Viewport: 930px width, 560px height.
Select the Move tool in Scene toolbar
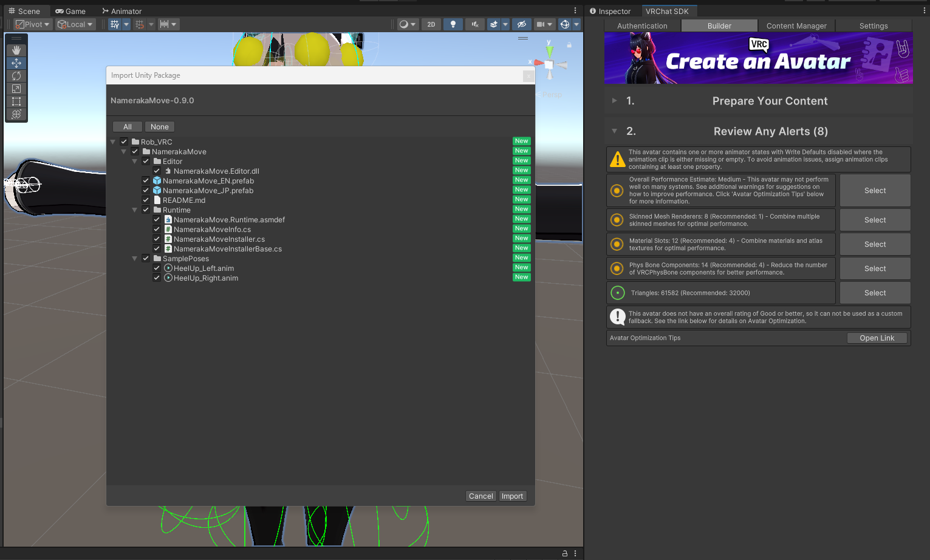[16, 63]
